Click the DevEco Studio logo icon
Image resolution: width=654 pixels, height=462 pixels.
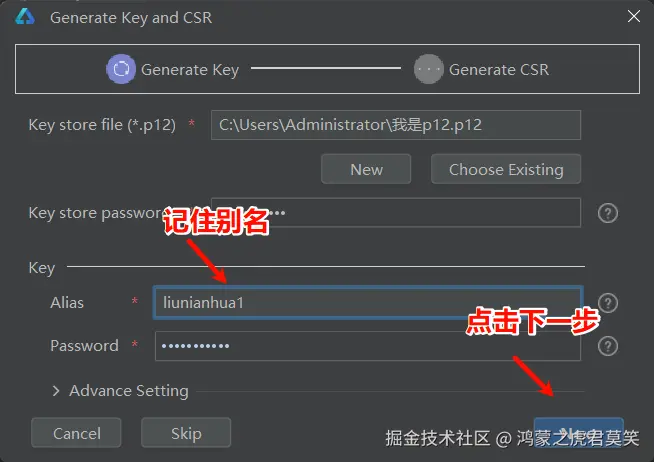[x=25, y=17]
